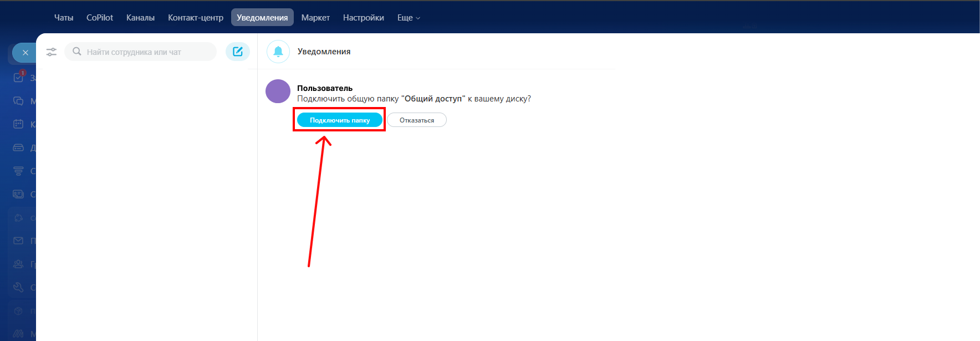
Task: Click the Mail envelope icon in sidebar
Action: 18,241
